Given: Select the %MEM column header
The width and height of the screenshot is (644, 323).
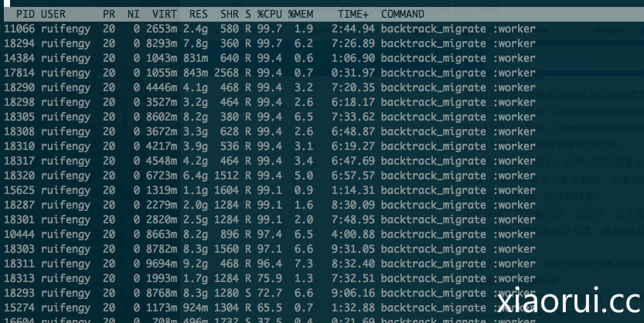Looking at the screenshot, I should [301, 14].
